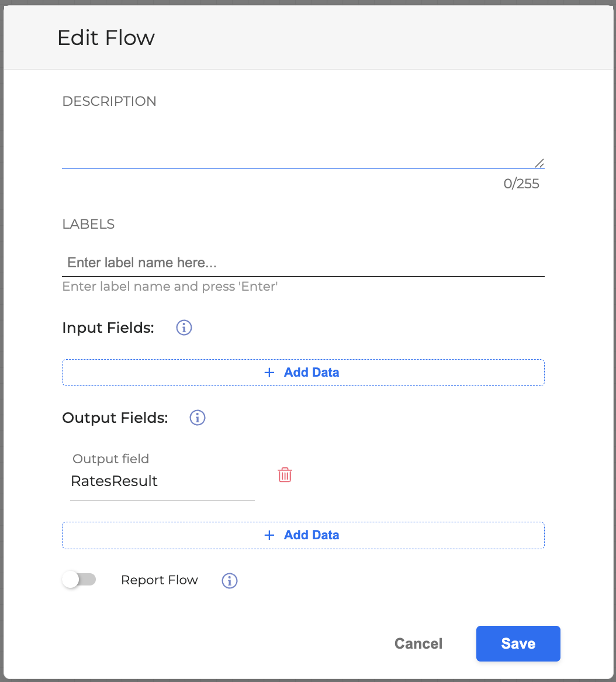This screenshot has width=616, height=682.
Task: Save the flow changes
Action: point(518,643)
